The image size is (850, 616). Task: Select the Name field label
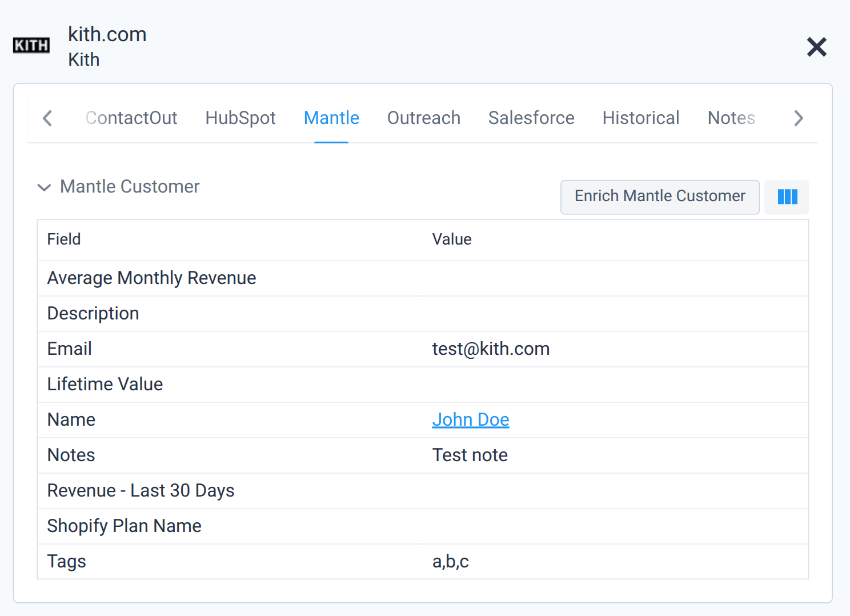tap(71, 419)
